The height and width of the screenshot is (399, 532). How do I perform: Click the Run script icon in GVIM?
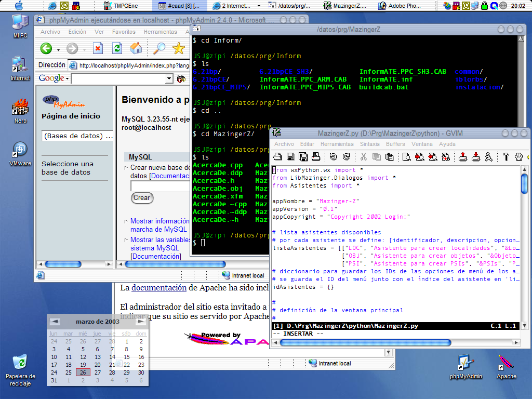click(488, 156)
